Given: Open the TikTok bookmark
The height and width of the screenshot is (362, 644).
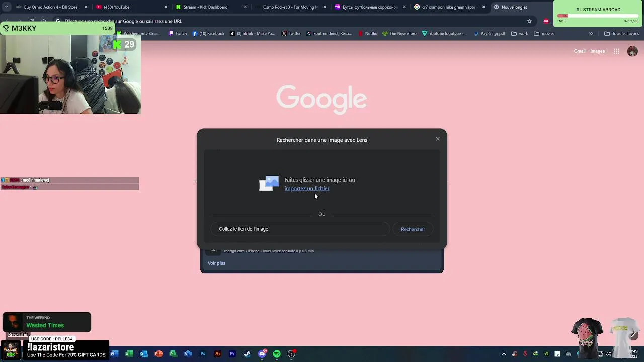Looking at the screenshot, I should tap(252, 34).
